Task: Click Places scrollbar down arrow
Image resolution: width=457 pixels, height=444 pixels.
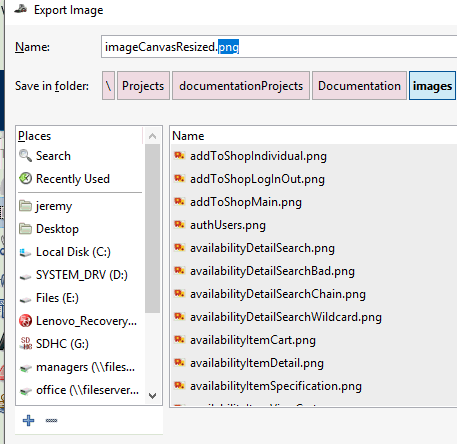Action: pos(153,396)
